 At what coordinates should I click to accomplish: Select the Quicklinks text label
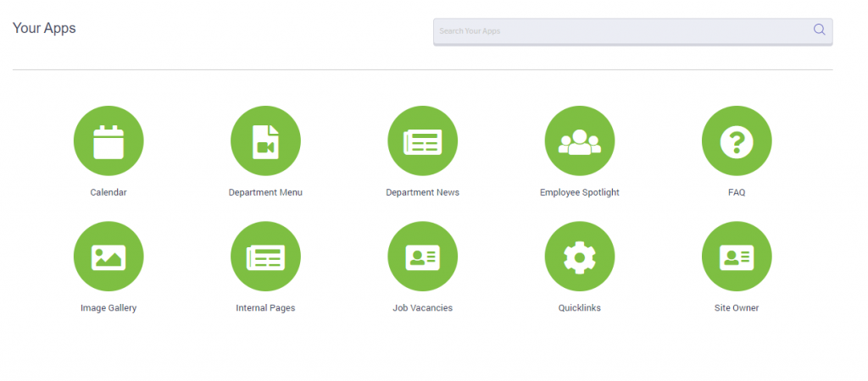click(579, 308)
